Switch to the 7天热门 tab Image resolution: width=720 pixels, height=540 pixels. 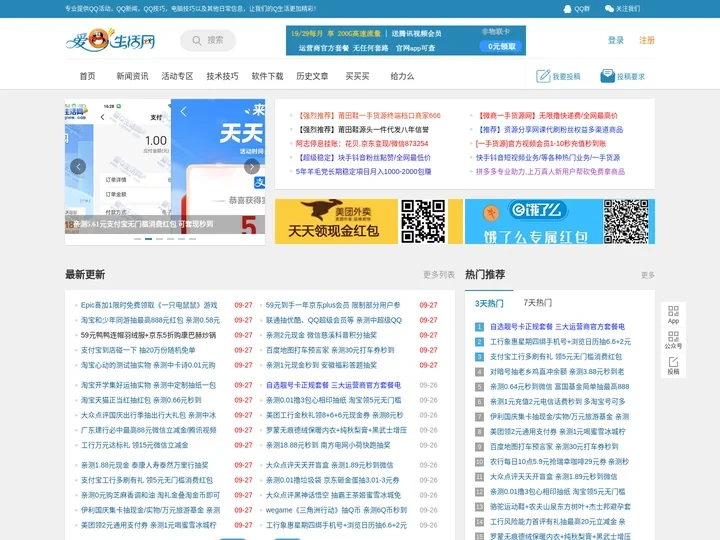point(538,303)
